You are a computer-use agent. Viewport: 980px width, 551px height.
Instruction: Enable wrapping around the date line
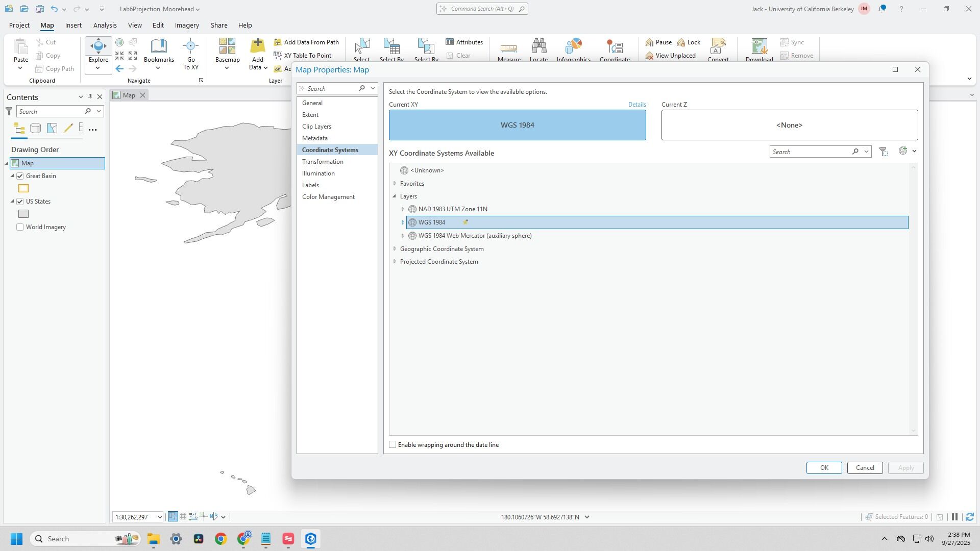coord(393,445)
